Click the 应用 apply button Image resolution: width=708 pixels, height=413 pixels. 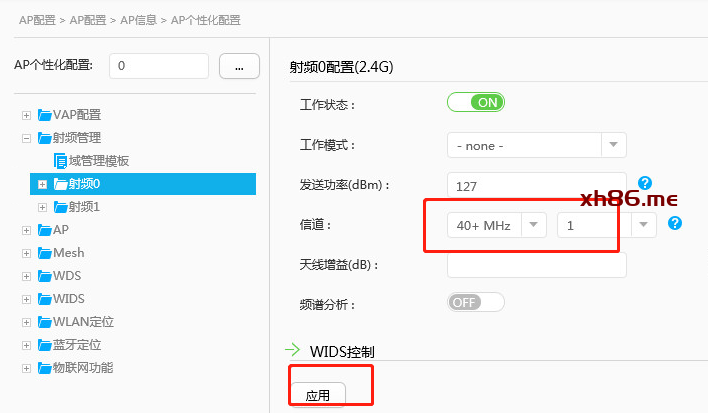pyautogui.click(x=318, y=395)
